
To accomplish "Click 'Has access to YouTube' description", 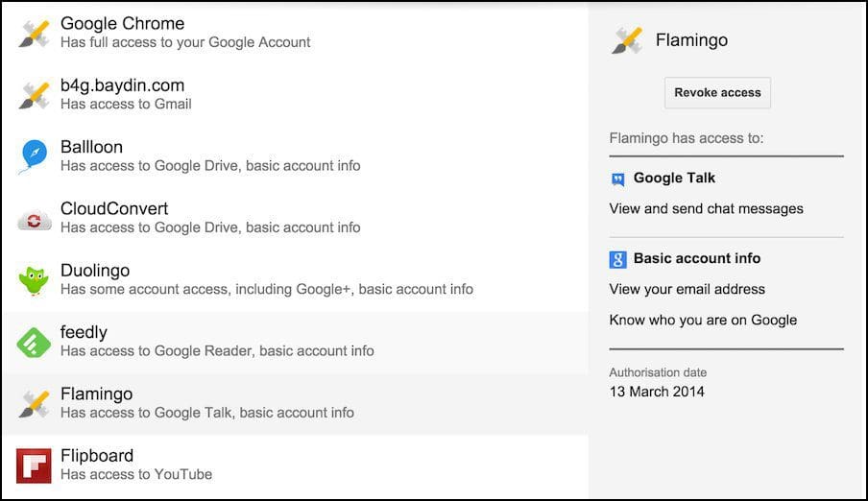I will 136,474.
